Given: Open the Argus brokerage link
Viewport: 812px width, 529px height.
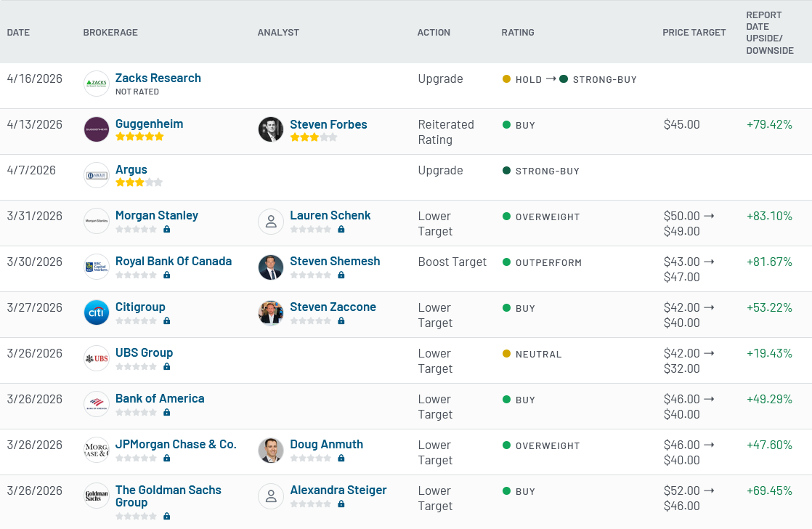Looking at the screenshot, I should pyautogui.click(x=131, y=169).
